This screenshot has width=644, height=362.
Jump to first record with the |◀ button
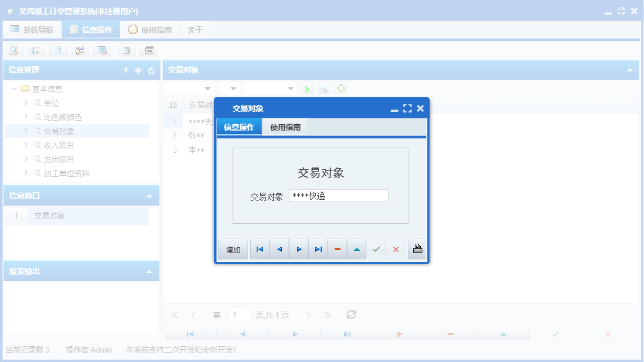coord(260,248)
